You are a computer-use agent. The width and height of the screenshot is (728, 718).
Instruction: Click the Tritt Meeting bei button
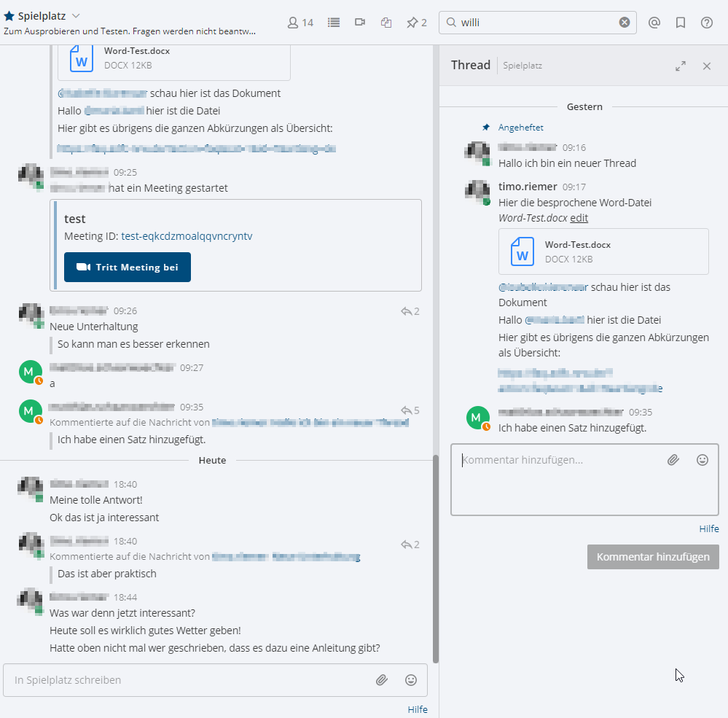coord(128,268)
